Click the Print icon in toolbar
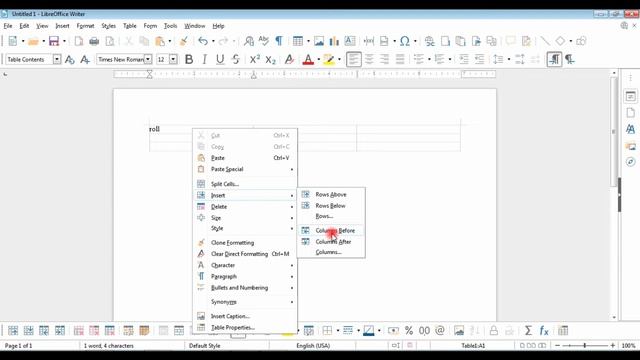Screen dimensions: 640x360 tap(94, 41)
